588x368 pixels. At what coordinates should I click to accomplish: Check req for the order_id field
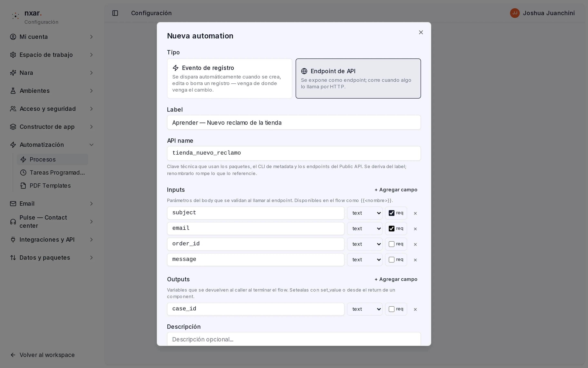[391, 244]
